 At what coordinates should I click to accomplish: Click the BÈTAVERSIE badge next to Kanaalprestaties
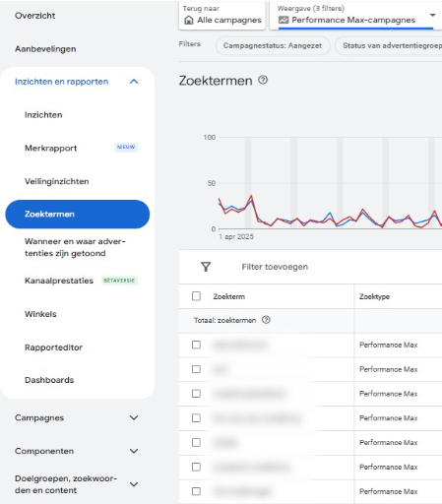119,281
